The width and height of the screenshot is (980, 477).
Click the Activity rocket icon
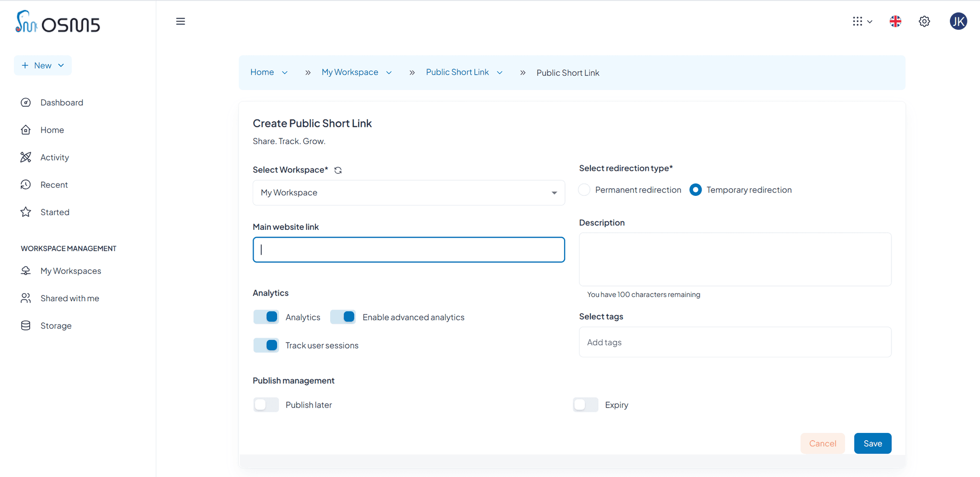[26, 157]
